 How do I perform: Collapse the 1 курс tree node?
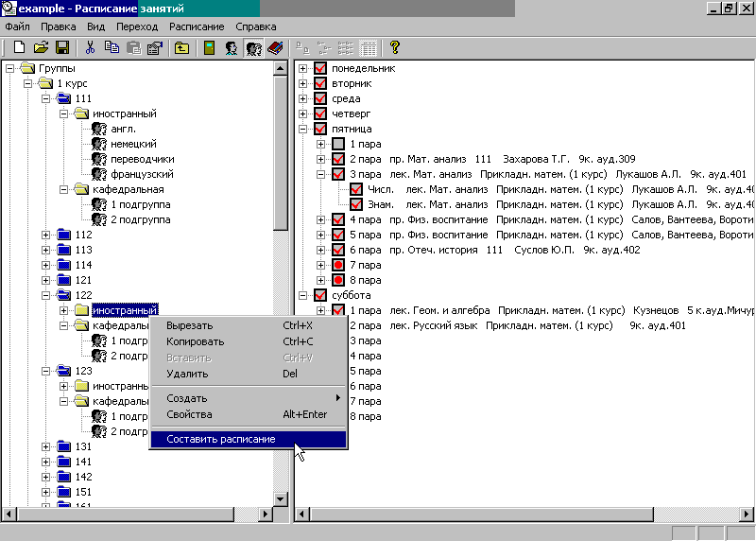[x=28, y=83]
